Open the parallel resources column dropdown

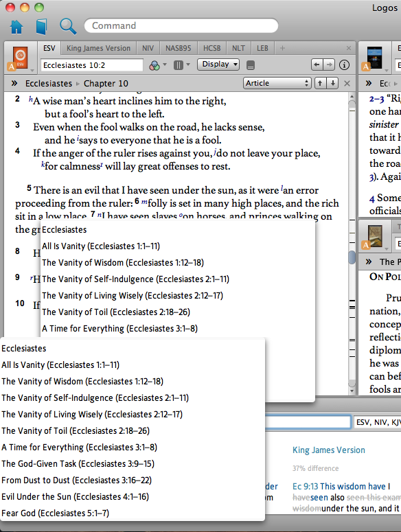tap(181, 65)
